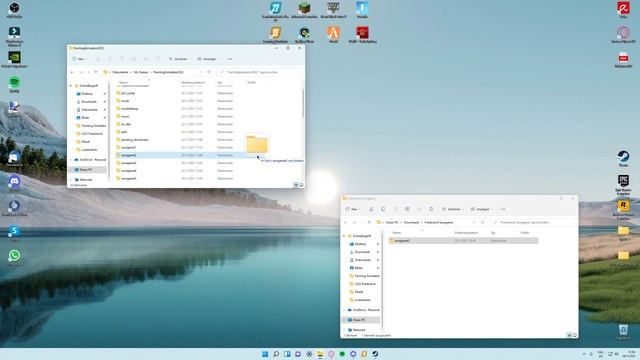
Task: Go up one level in the FarmingSimulator2022 window
Action: click(96, 72)
